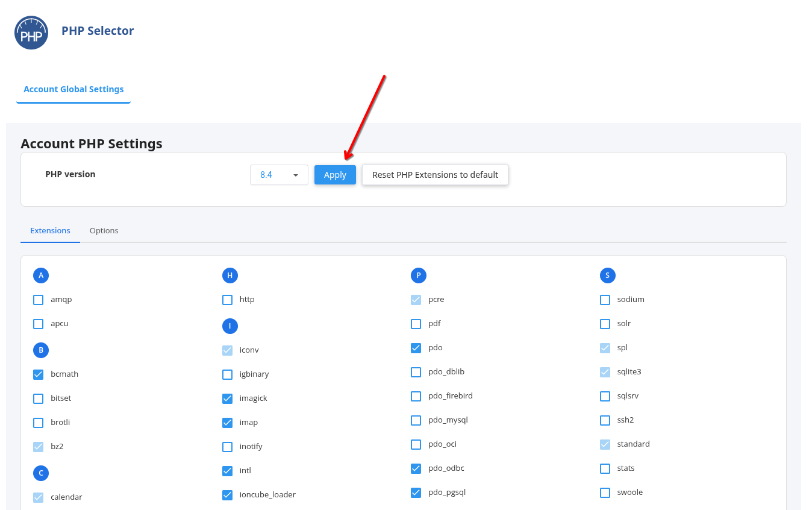Turn off the pdo extension

416,348
